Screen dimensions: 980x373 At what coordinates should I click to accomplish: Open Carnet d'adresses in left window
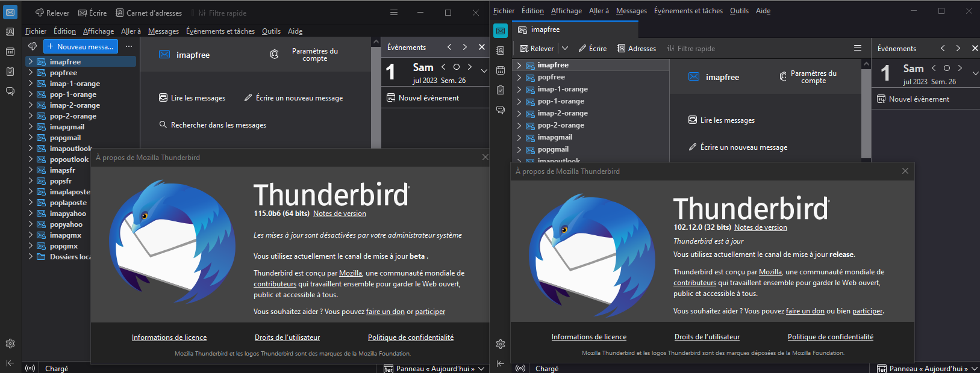(149, 13)
